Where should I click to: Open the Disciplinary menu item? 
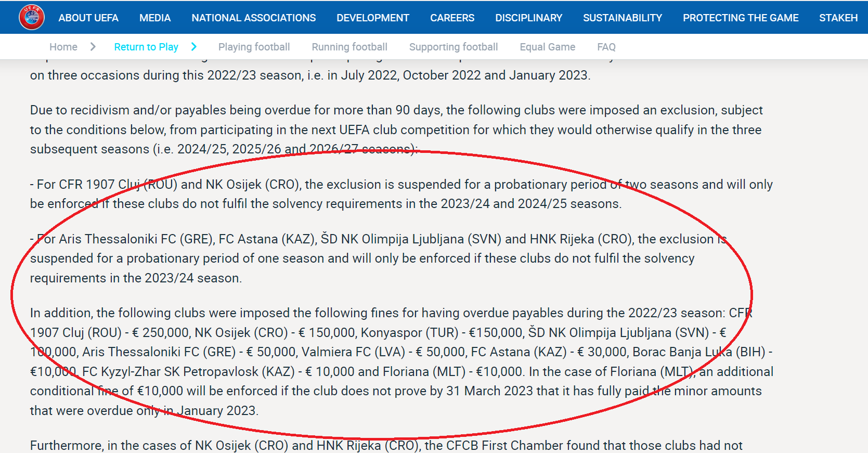[528, 18]
